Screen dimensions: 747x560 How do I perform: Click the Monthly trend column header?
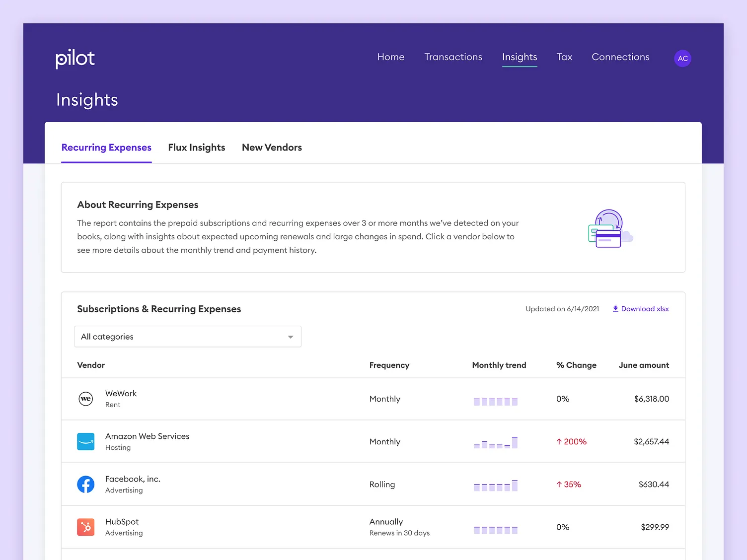pyautogui.click(x=499, y=365)
